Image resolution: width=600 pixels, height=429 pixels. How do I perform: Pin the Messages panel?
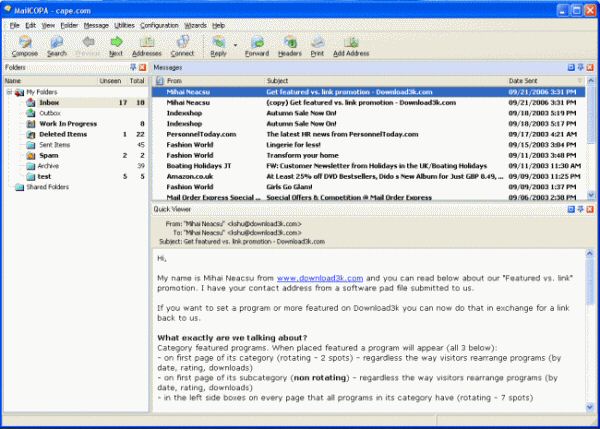[x=580, y=67]
